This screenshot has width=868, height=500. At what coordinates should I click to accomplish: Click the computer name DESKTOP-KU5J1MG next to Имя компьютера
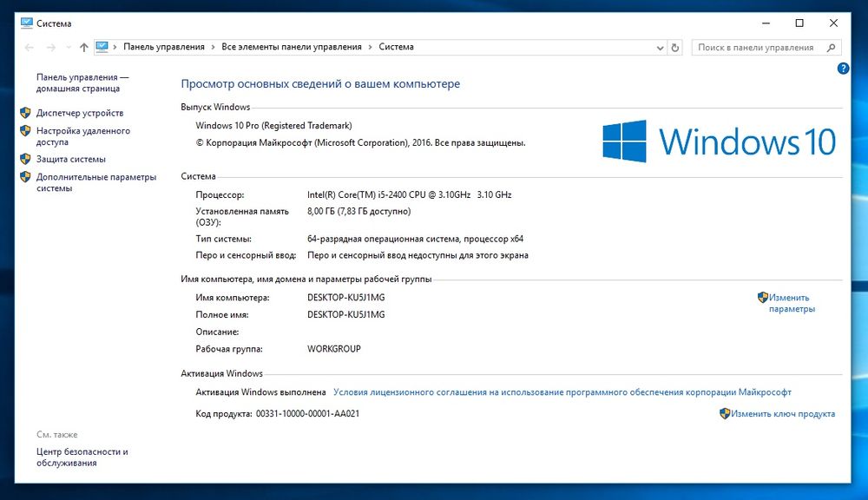[346, 298]
